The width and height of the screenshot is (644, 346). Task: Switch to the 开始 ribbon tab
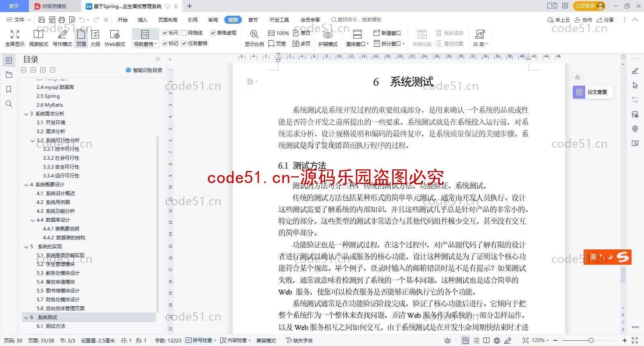[122, 20]
